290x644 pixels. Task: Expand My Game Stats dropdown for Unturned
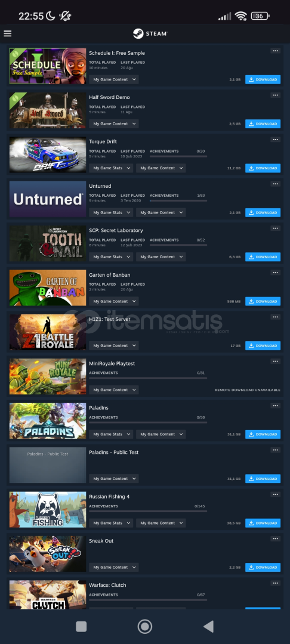[x=111, y=212]
